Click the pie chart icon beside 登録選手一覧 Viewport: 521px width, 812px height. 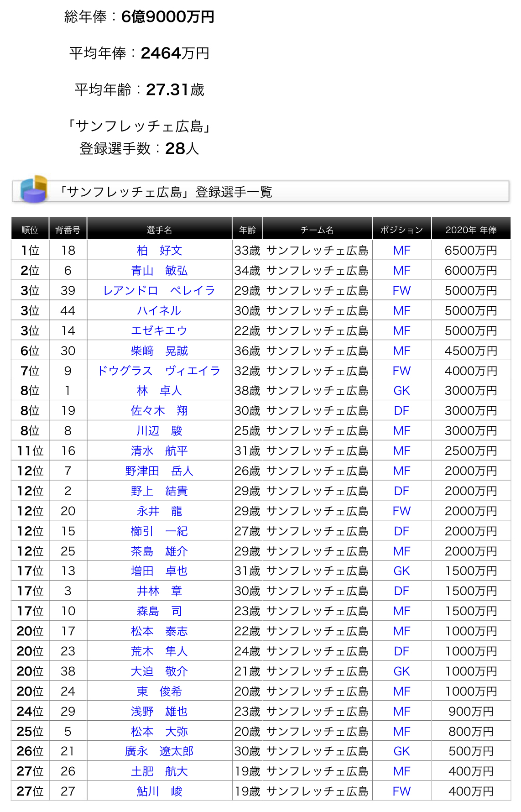pos(33,189)
